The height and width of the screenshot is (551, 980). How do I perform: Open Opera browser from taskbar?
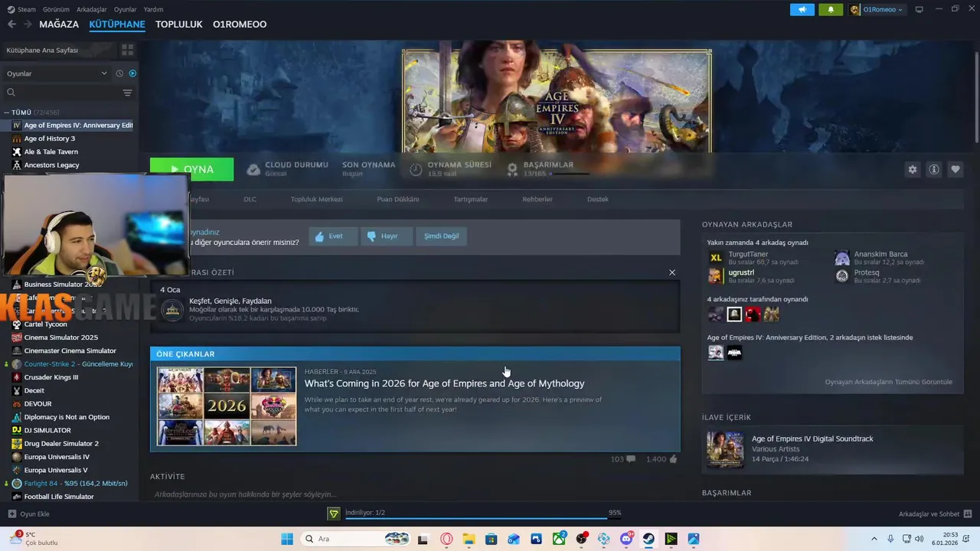pyautogui.click(x=446, y=539)
